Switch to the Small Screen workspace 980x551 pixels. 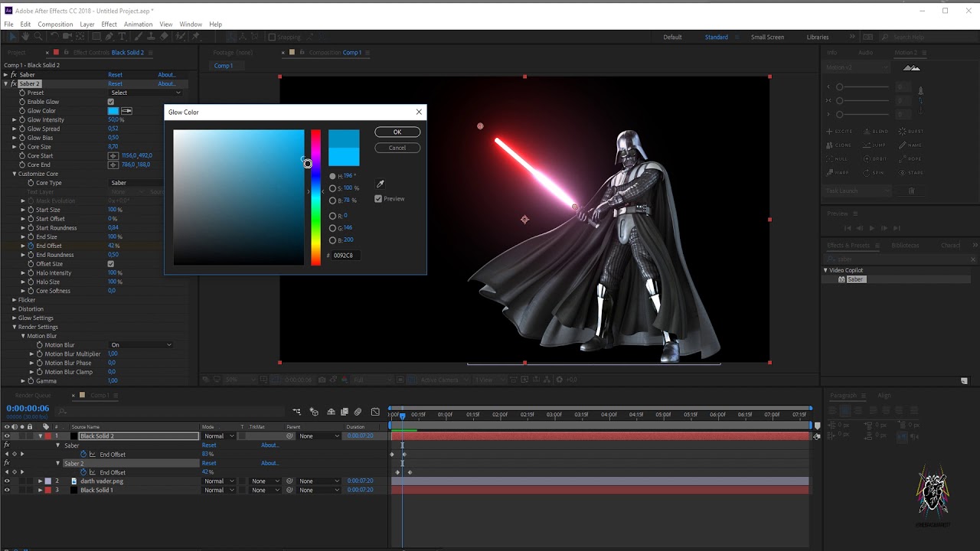click(767, 37)
